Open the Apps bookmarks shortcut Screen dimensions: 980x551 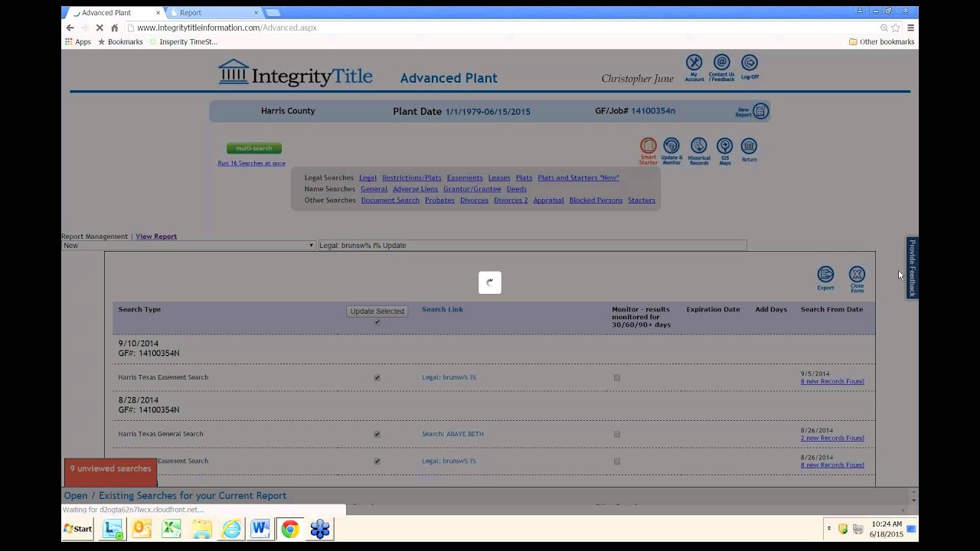click(78, 42)
